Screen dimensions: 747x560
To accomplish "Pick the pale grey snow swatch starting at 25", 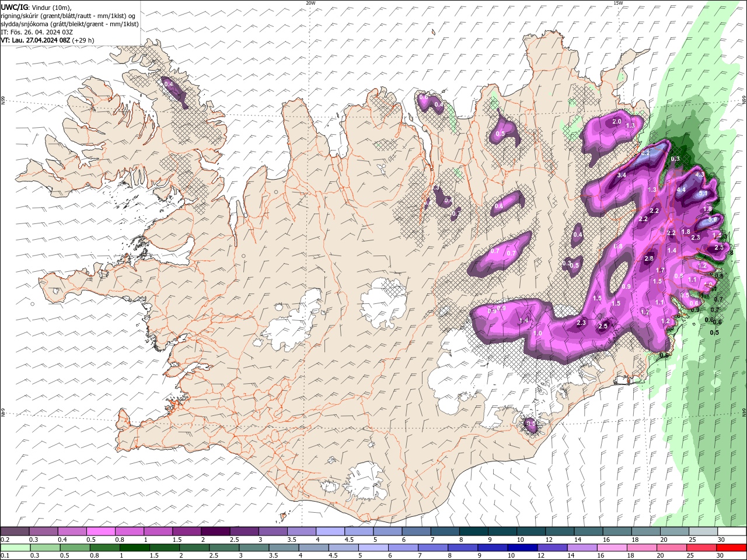I will coord(703,531).
